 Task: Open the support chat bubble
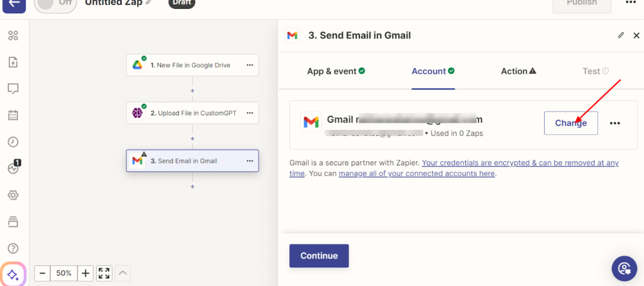click(x=625, y=268)
